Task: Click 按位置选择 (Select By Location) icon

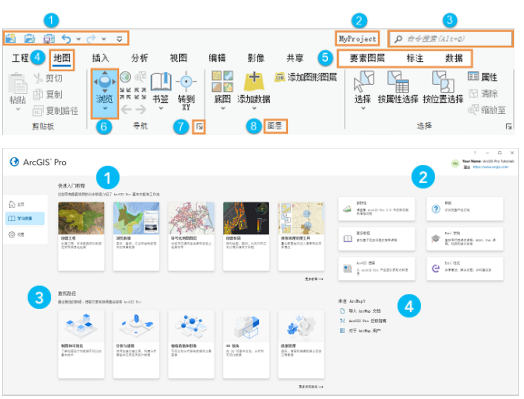Action: [x=443, y=81]
